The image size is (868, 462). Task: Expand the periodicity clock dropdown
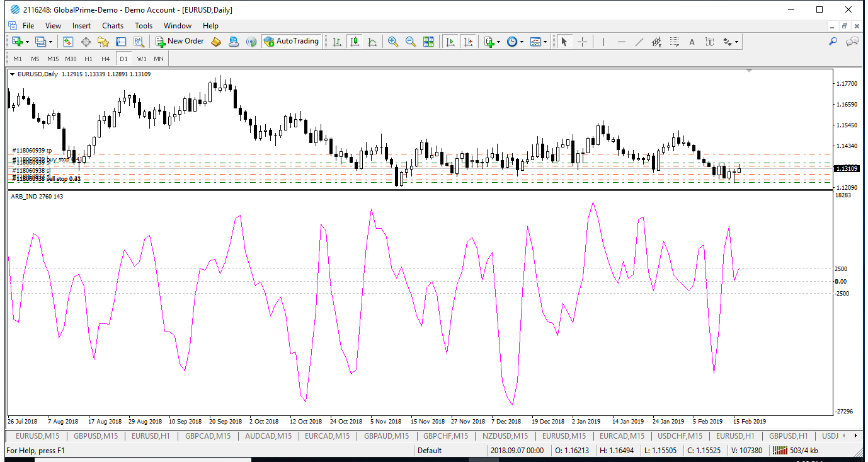click(x=522, y=42)
